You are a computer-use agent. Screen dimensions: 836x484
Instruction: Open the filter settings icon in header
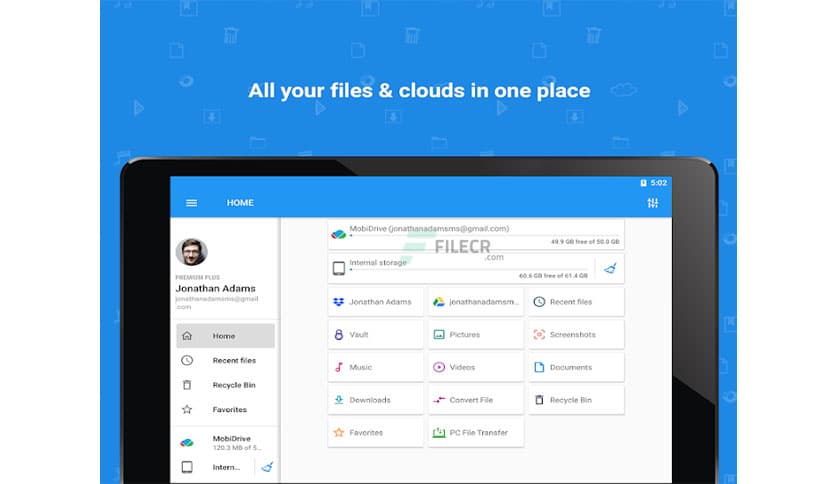point(653,203)
